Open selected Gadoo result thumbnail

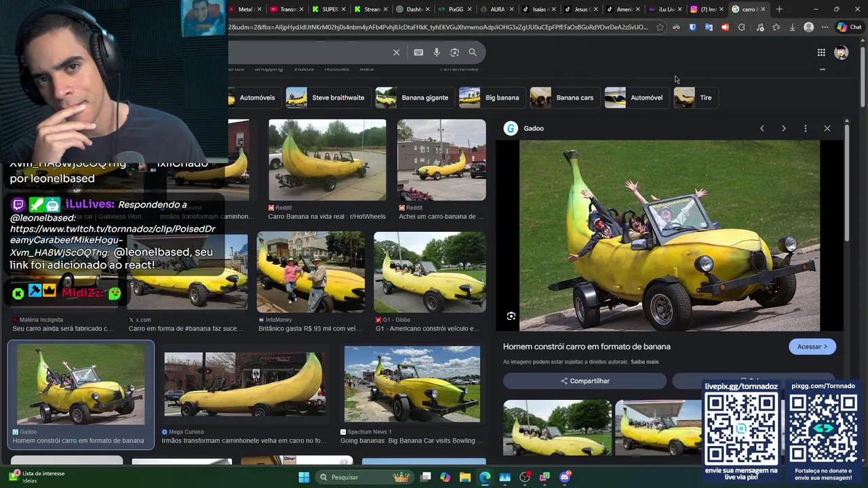coord(81,384)
